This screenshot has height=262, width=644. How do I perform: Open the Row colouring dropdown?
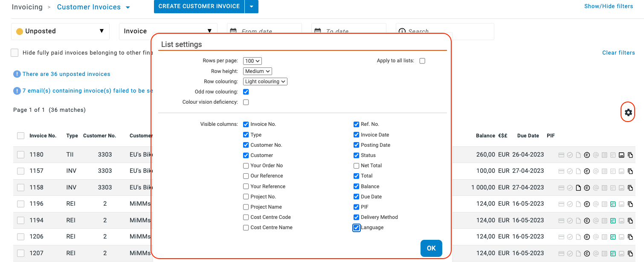click(x=265, y=82)
